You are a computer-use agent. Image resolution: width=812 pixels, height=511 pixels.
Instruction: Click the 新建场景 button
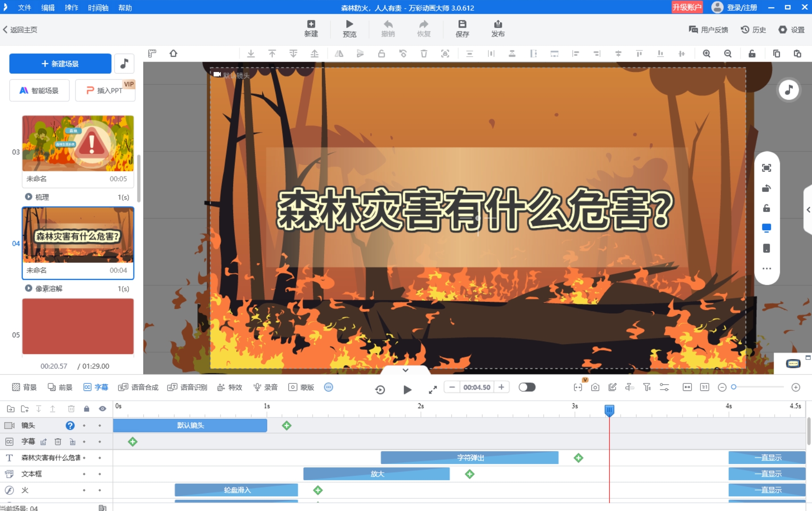(x=60, y=64)
